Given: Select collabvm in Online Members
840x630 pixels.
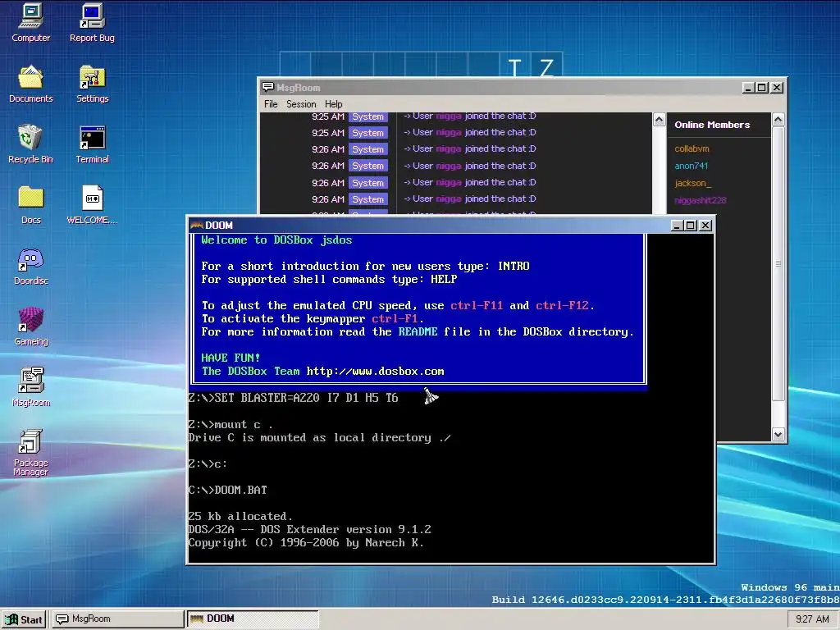Looking at the screenshot, I should [692, 148].
